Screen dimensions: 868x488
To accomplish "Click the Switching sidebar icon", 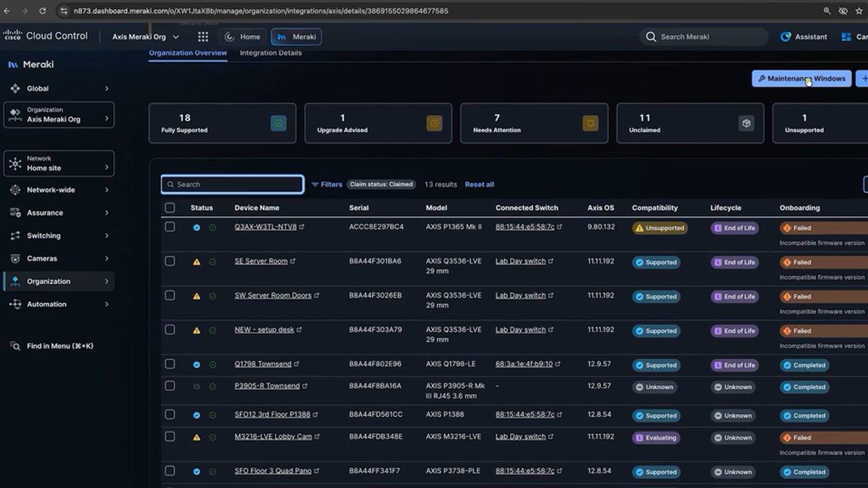I will (x=15, y=236).
